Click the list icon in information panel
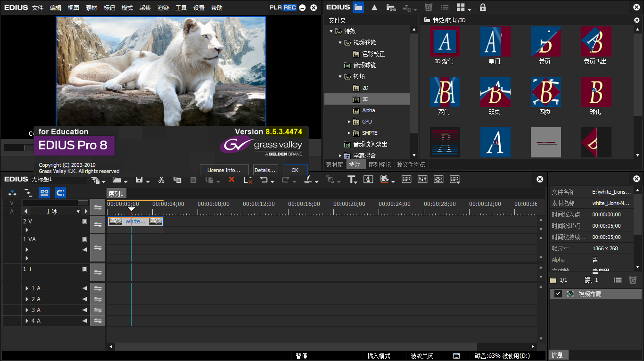Image resolution: width=644 pixels, height=361 pixels. click(617, 280)
